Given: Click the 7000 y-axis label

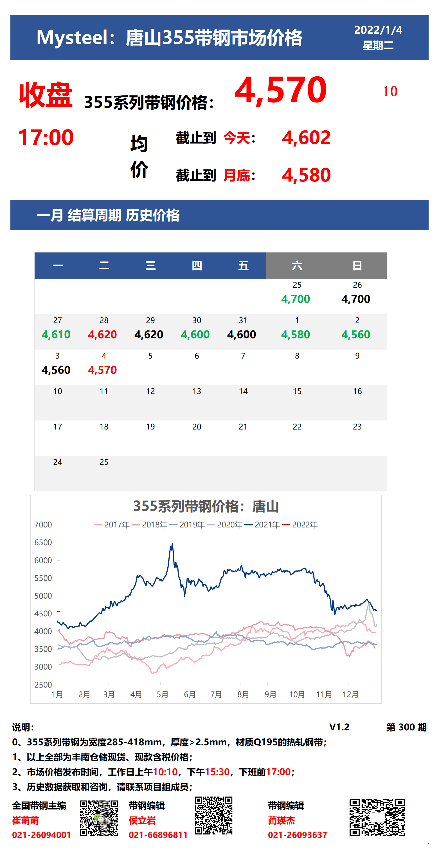Looking at the screenshot, I should (x=43, y=525).
